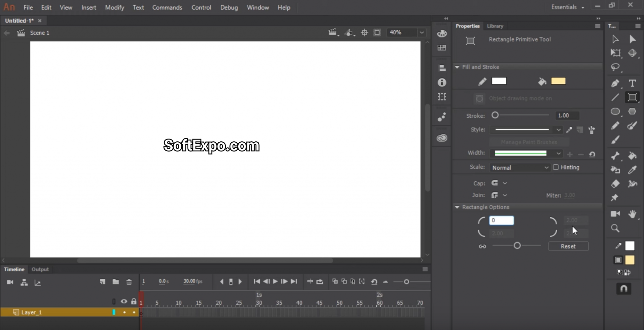Select the Camera tool
The height and width of the screenshot is (330, 644).
pyautogui.click(x=615, y=214)
